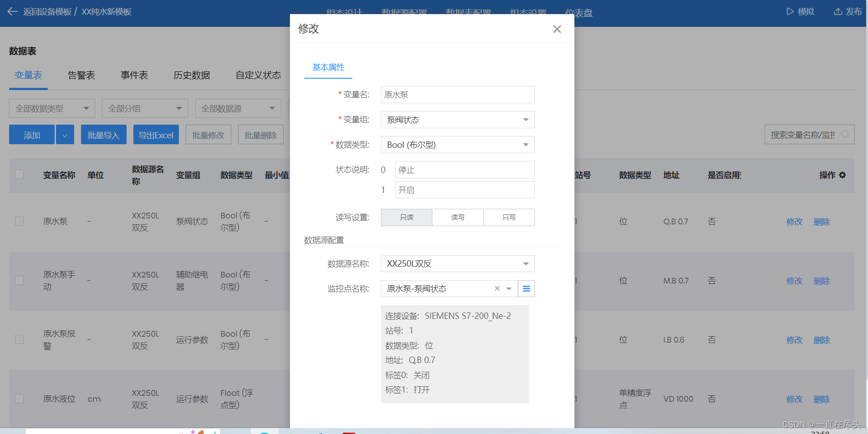This screenshot has width=868, height=434.
Task: Click 返回设备模板 breadcrumb link
Action: (x=47, y=12)
